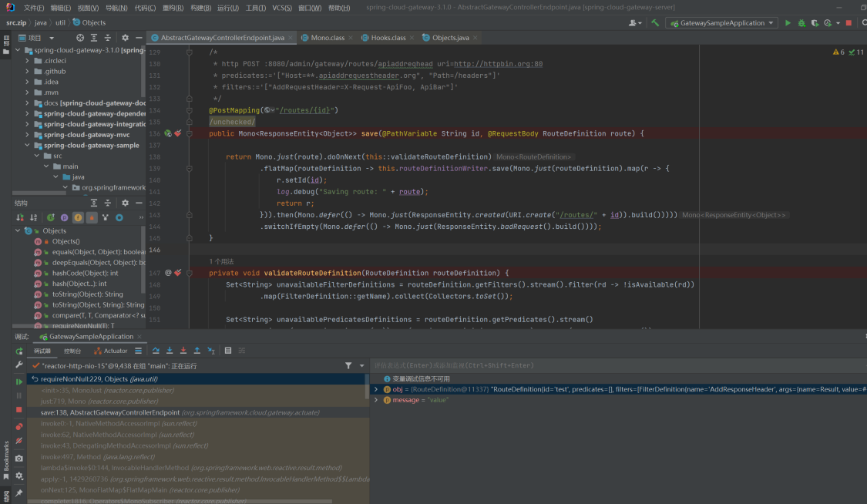The image size is (867, 504).
Task: Switch to the Hooks.class editor tab
Action: [388, 38]
